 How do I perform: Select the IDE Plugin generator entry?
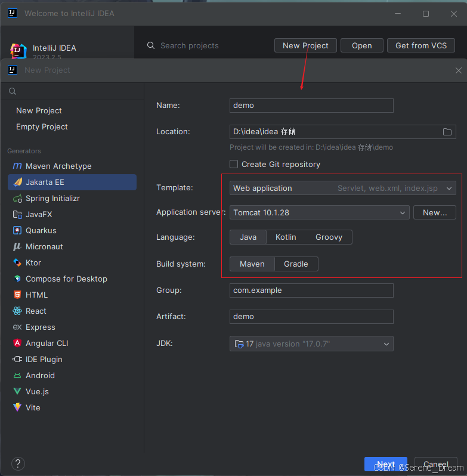click(x=72, y=359)
